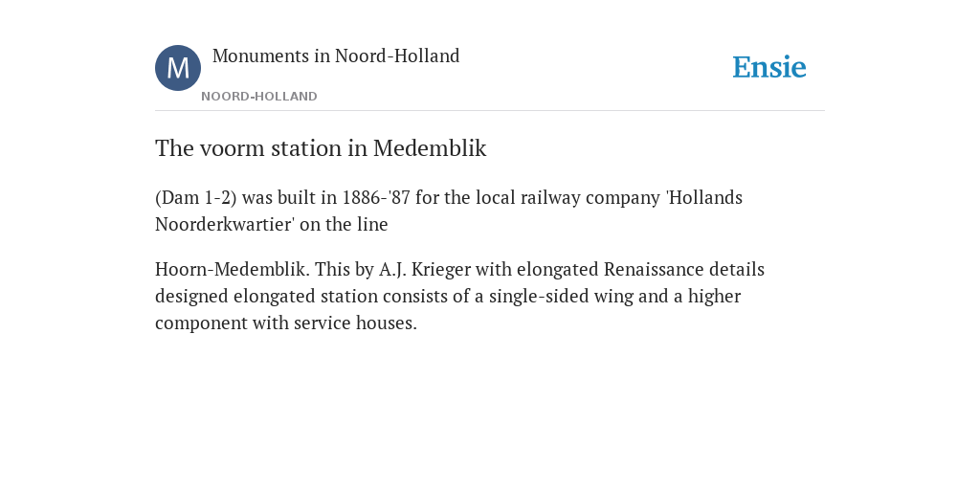Click the word Noorderkwartier' in the text
The width and height of the screenshot is (980, 490).
[x=225, y=224]
